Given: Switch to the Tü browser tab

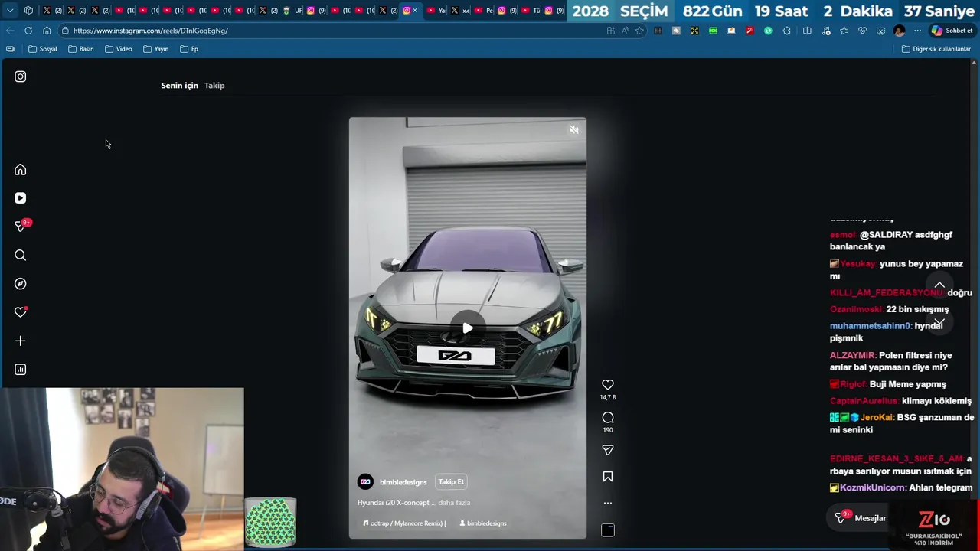Looking at the screenshot, I should point(531,11).
